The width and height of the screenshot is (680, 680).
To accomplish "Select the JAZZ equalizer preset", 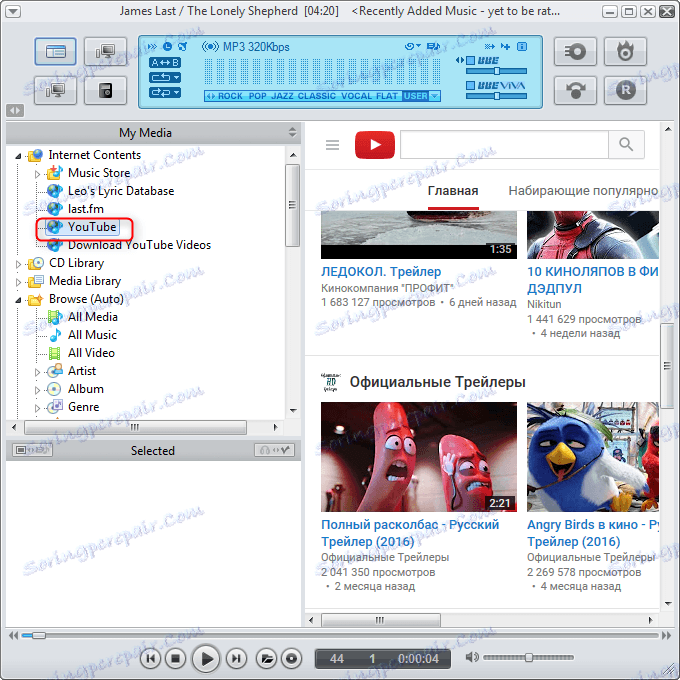I will click(282, 96).
